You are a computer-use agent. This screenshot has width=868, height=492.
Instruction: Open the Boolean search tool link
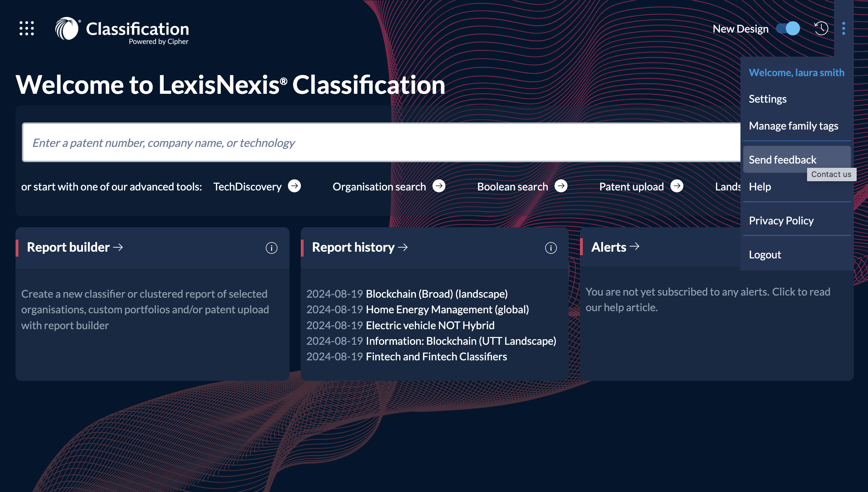click(x=512, y=187)
